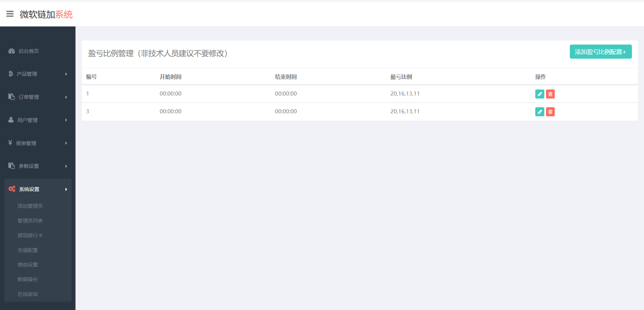Click the number 3 in 编号 column
Image resolution: width=644 pixels, height=310 pixels.
tap(88, 111)
